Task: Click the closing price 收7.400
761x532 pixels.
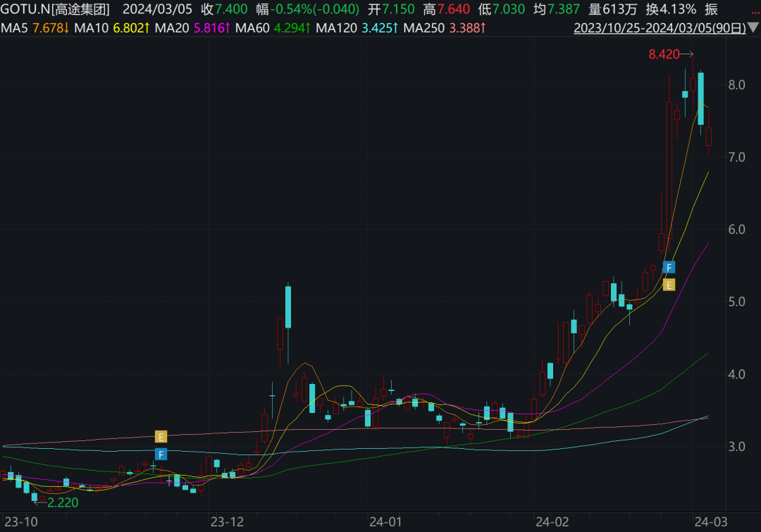Action: tap(224, 9)
